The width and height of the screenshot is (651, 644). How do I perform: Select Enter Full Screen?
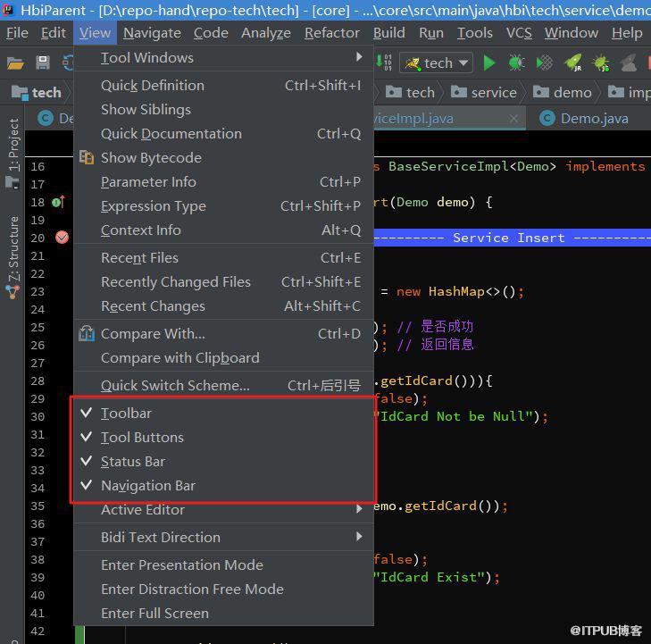click(x=224, y=613)
